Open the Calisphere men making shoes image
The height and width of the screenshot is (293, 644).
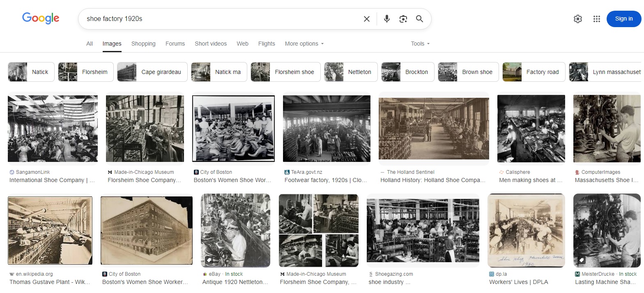click(x=531, y=129)
